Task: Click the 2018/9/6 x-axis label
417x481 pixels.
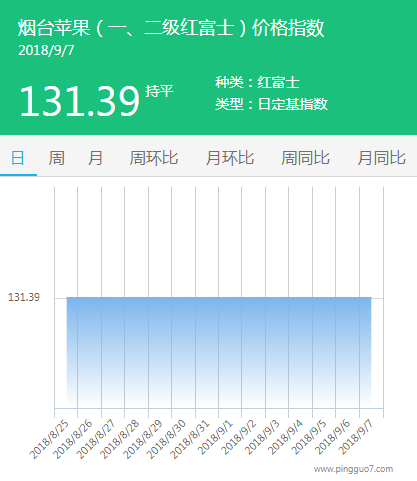Action: tap(332, 437)
